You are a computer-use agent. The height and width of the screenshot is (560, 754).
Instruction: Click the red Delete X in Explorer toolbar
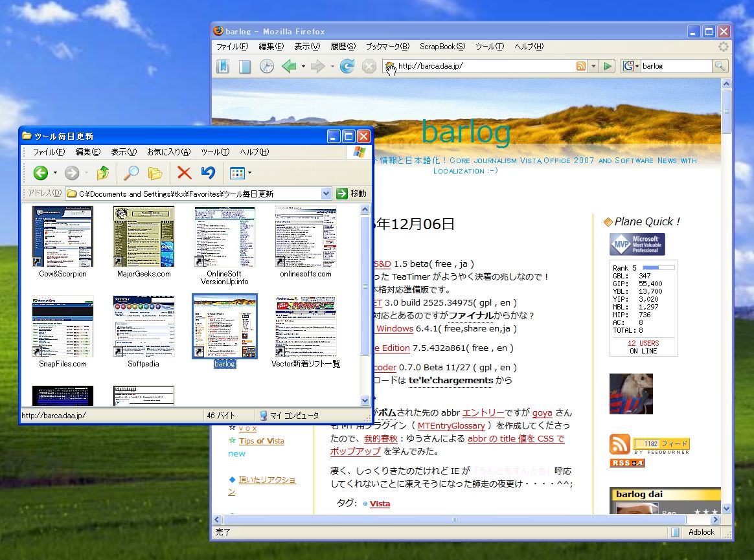click(184, 173)
